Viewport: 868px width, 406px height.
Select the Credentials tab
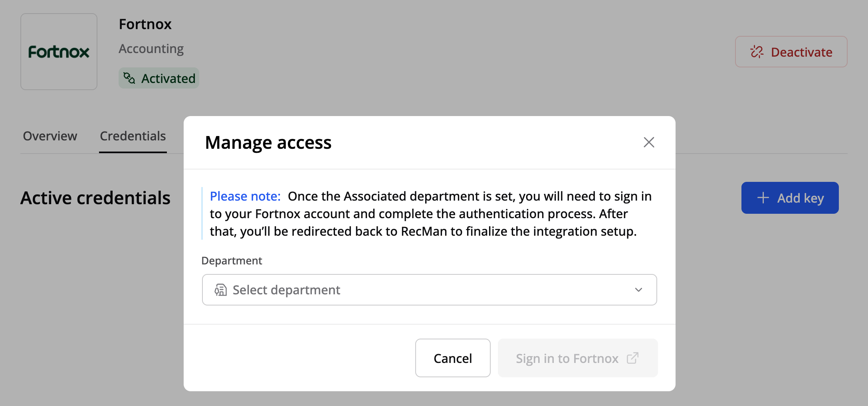tap(133, 136)
